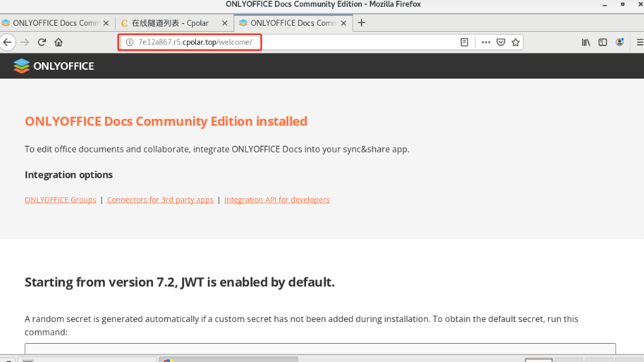Open the ONLYOFFICE Groups link
Image resolution: width=644 pixels, height=362 pixels.
pos(60,200)
